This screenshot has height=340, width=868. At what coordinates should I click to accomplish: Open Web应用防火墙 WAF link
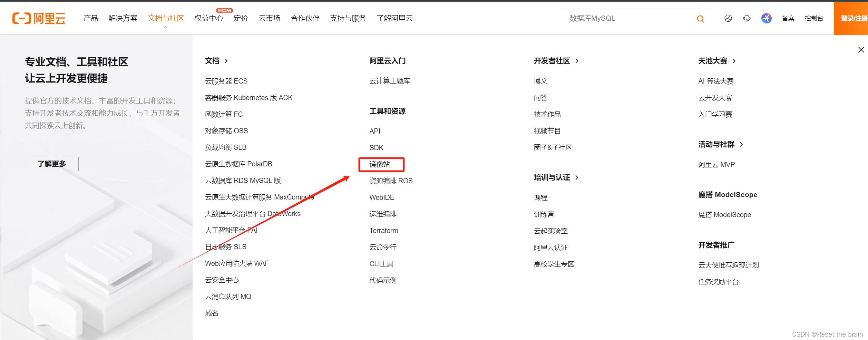click(237, 263)
